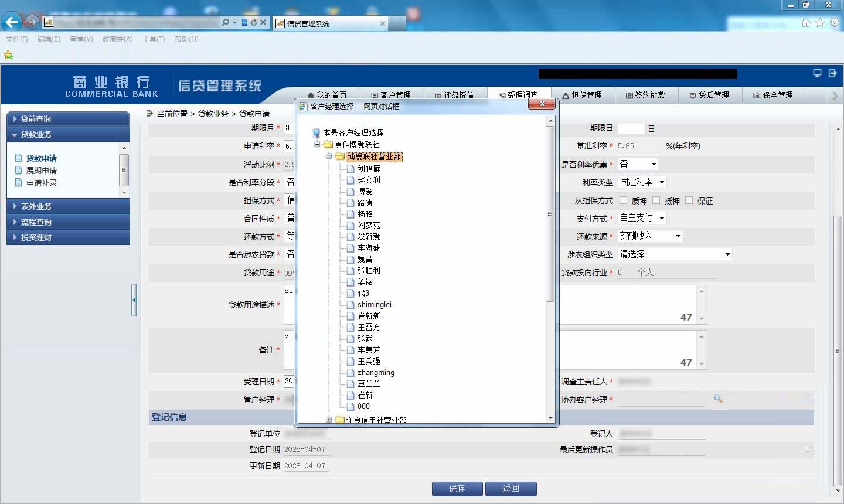Click the browser back arrow button

pyautogui.click(x=12, y=22)
